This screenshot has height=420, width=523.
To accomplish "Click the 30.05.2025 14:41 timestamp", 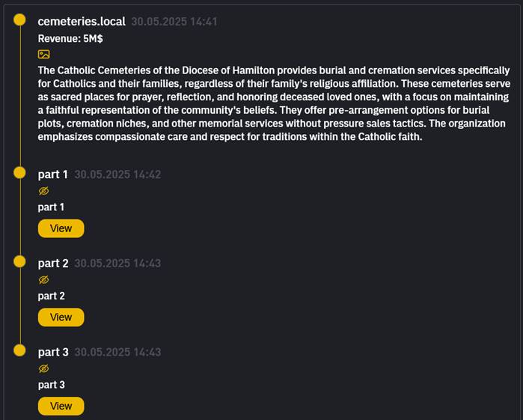I will click(x=174, y=22).
